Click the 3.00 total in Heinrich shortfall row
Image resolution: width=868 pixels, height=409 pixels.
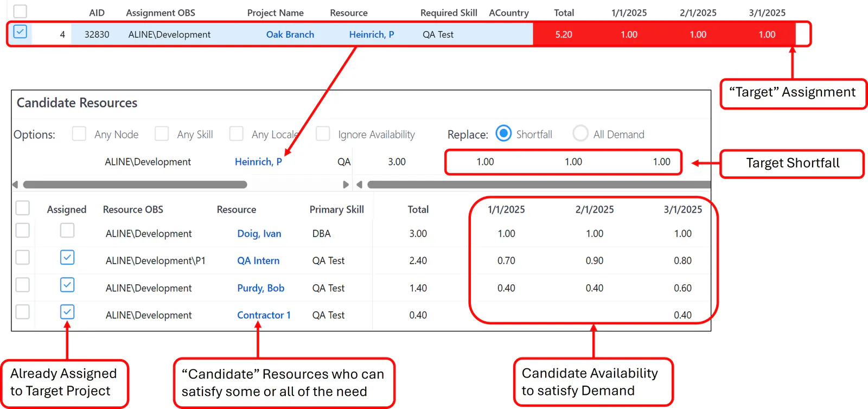tap(397, 162)
